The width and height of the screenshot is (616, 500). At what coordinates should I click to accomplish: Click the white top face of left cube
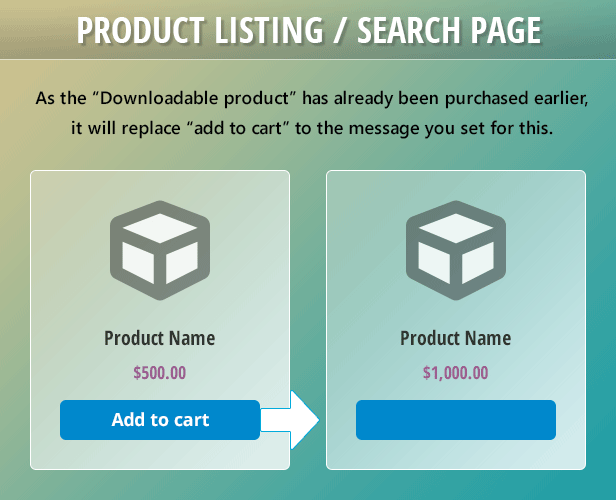pyautogui.click(x=160, y=228)
